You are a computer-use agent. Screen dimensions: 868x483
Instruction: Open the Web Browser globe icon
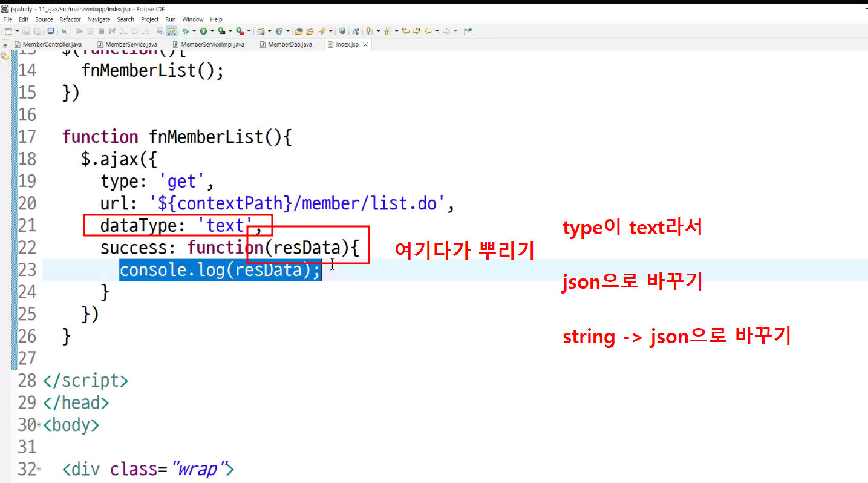pos(342,31)
